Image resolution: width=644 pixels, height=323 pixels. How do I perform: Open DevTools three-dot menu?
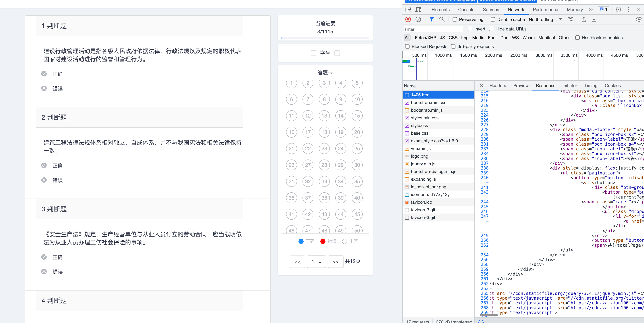pos(629,9)
